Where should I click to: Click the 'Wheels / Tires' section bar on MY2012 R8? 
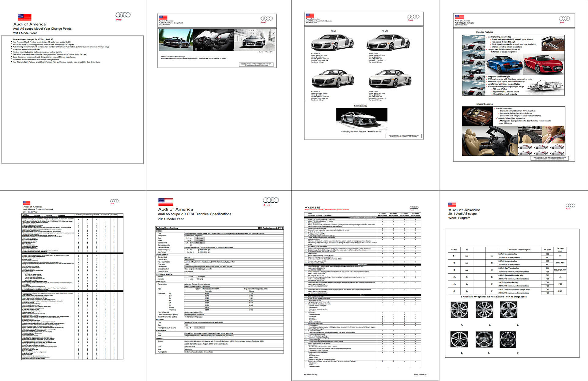363,265
